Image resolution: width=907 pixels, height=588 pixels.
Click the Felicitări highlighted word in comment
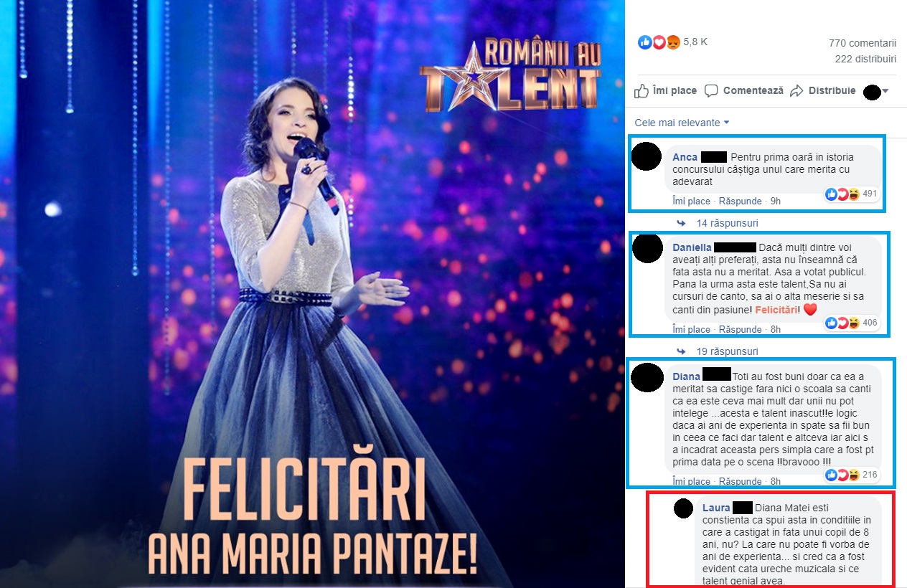tap(778, 309)
